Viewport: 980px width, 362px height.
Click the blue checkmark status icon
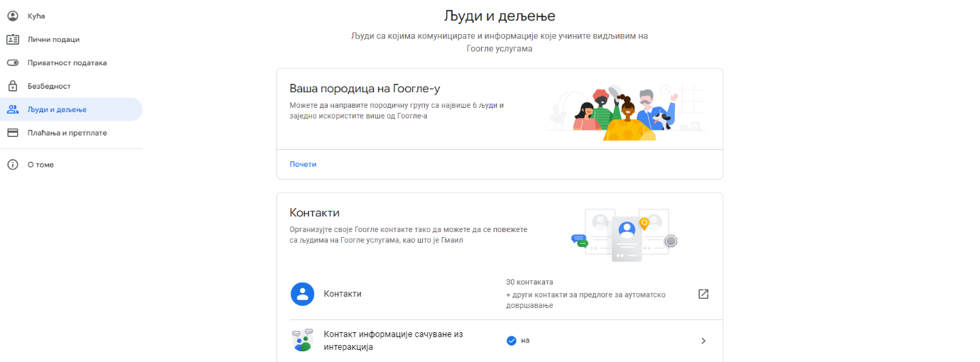tap(511, 340)
